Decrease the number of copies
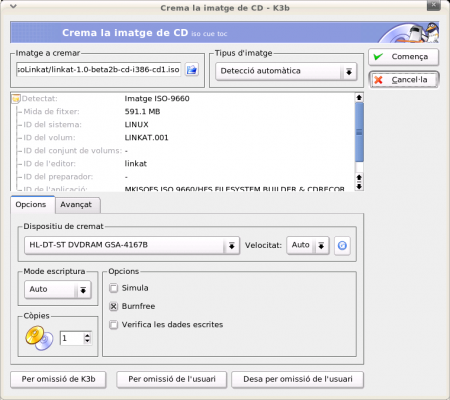Screen dimensions: 450x400 click(87, 341)
